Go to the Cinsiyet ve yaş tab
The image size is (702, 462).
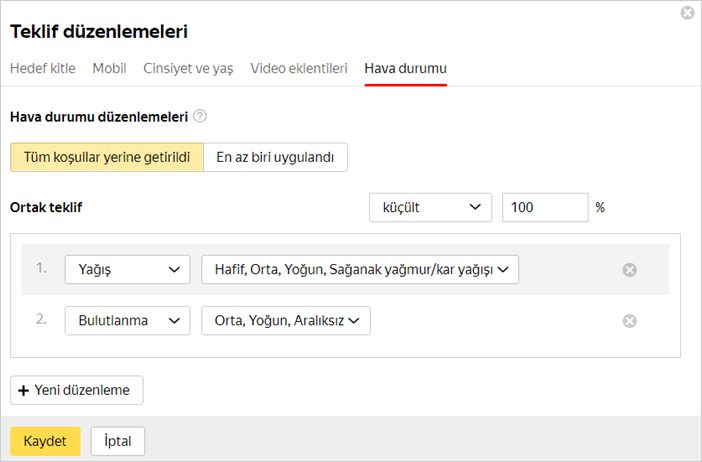188,68
